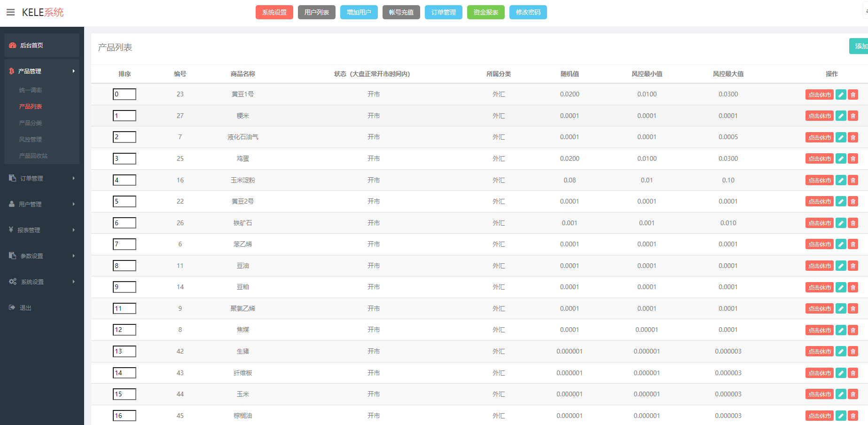Click the hamburger menu icon beside KELE
The height and width of the screenshot is (425, 868).
tap(10, 12)
